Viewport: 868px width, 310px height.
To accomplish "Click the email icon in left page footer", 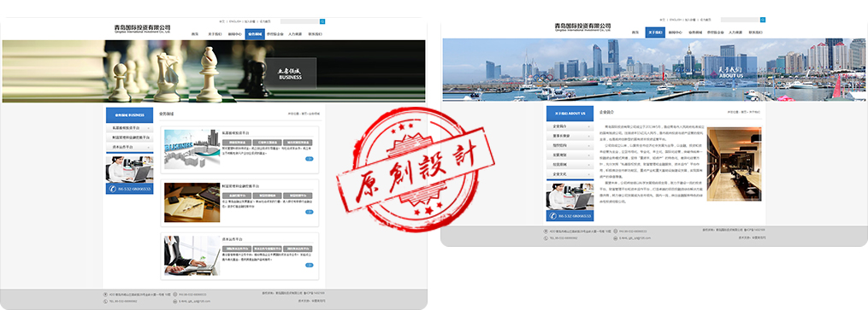I will [x=175, y=301].
